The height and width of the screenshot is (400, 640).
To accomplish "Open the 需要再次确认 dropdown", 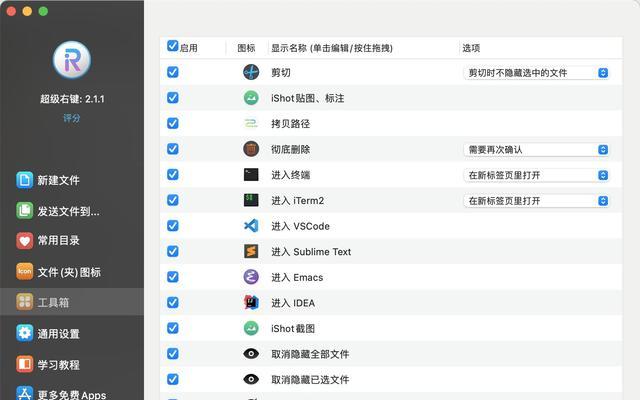I will [536, 149].
